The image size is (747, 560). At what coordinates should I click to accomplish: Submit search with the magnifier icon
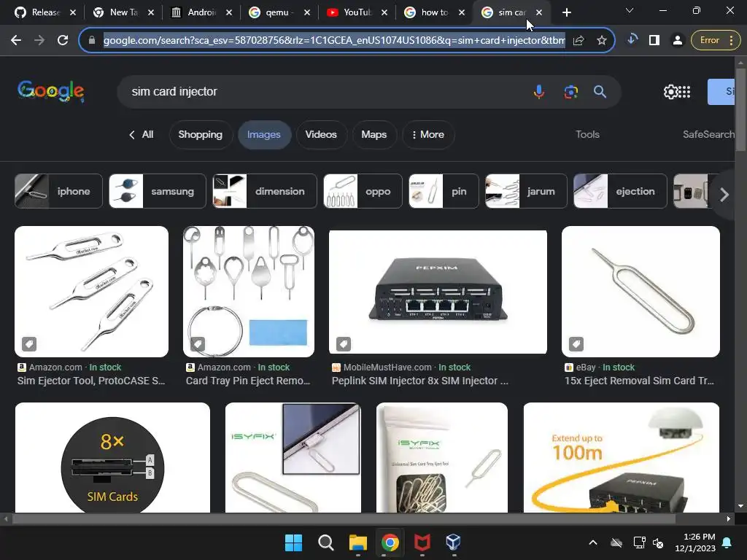tap(600, 91)
